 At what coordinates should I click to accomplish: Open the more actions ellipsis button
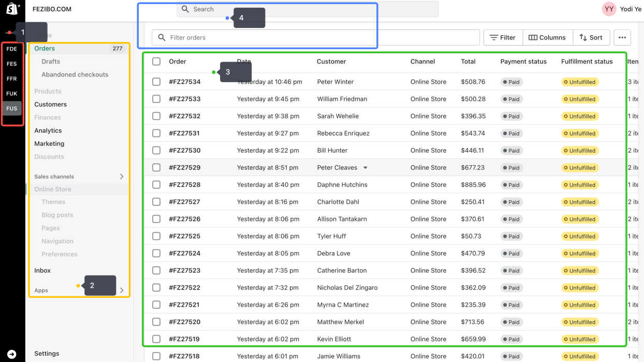[x=622, y=38]
